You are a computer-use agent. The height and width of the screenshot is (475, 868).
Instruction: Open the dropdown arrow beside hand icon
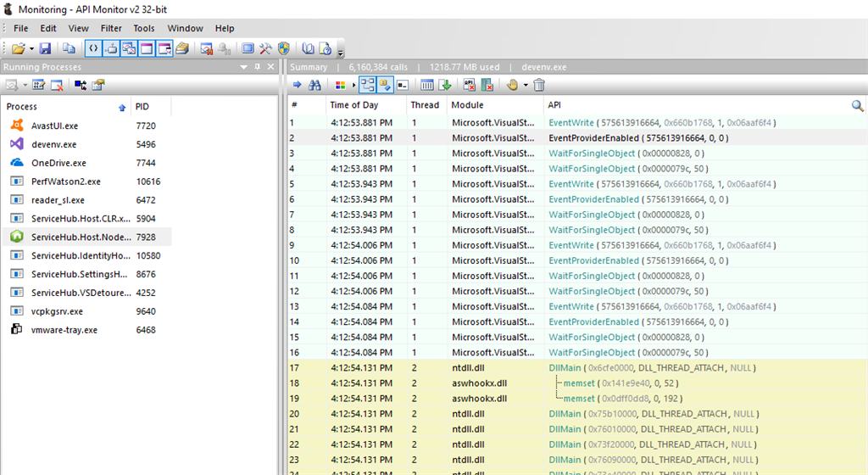coord(526,86)
